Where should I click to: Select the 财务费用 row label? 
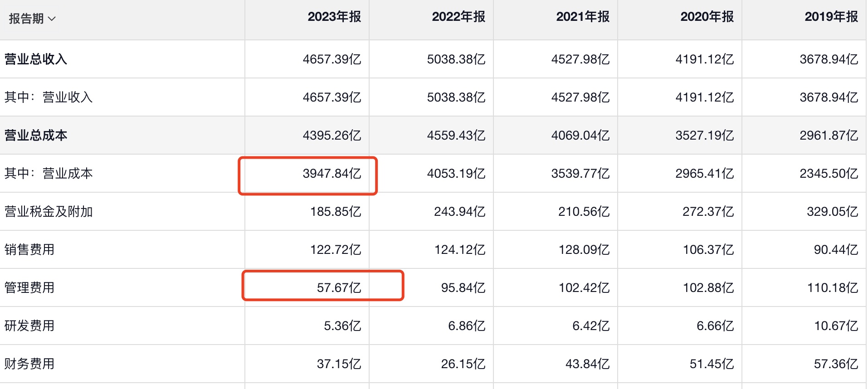pos(29,364)
